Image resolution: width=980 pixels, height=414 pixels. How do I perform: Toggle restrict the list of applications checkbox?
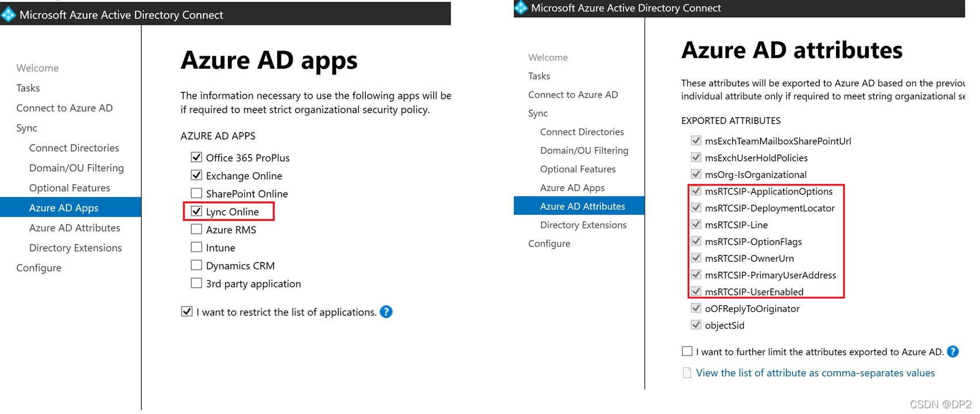[x=187, y=312]
